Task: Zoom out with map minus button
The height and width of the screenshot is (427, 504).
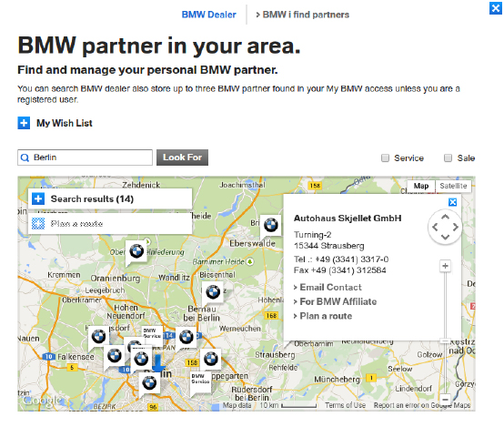Action: [445, 400]
